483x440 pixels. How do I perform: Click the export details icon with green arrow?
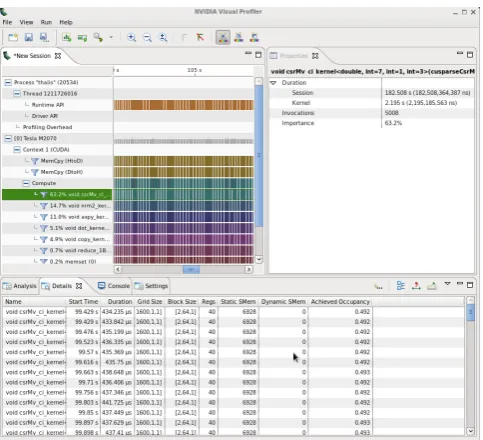[432, 286]
